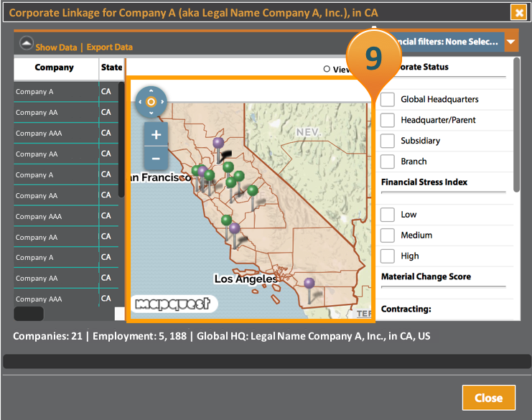Viewport: 532px width, 420px height.
Task: Check the Headquarter/Parent checkbox
Action: click(x=387, y=120)
